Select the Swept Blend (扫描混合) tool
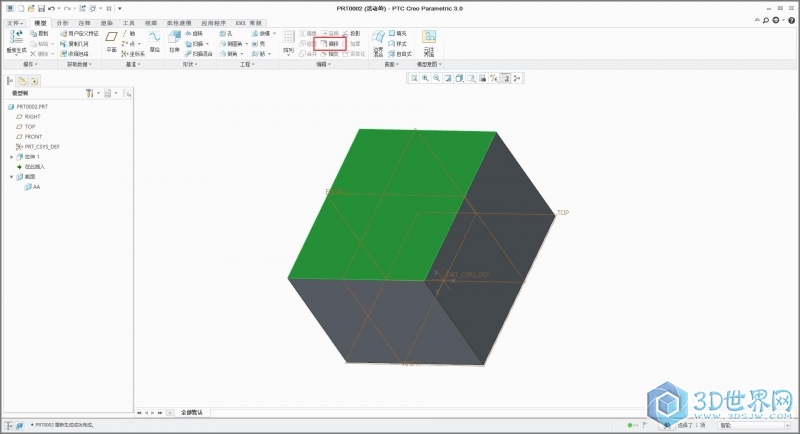The width and height of the screenshot is (800, 434). 198,54
